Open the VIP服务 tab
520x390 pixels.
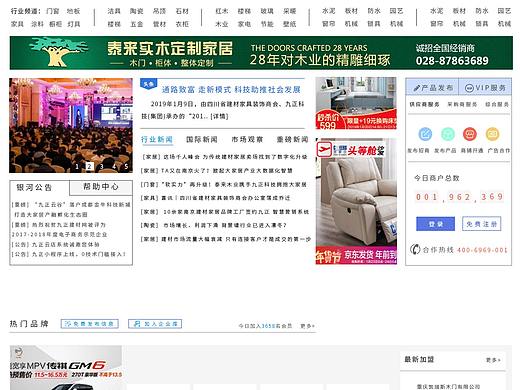pos(485,88)
